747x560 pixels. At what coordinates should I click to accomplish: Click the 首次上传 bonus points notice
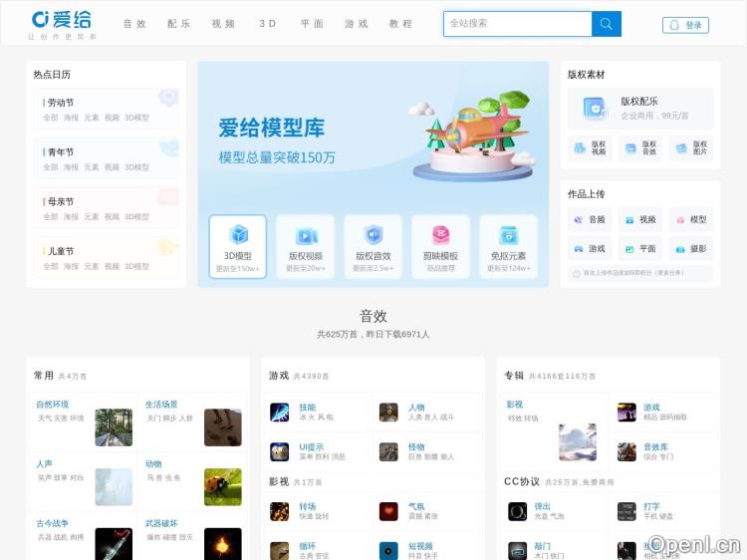[x=640, y=273]
